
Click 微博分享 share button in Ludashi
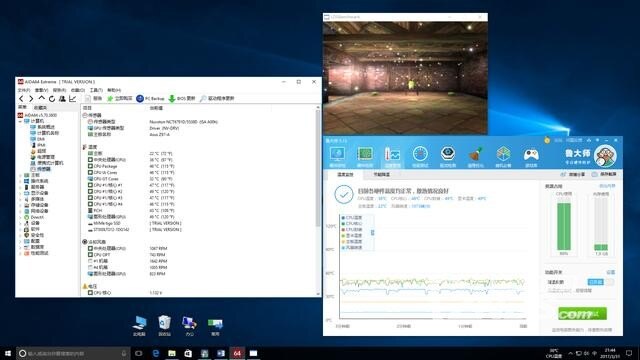(x=573, y=174)
